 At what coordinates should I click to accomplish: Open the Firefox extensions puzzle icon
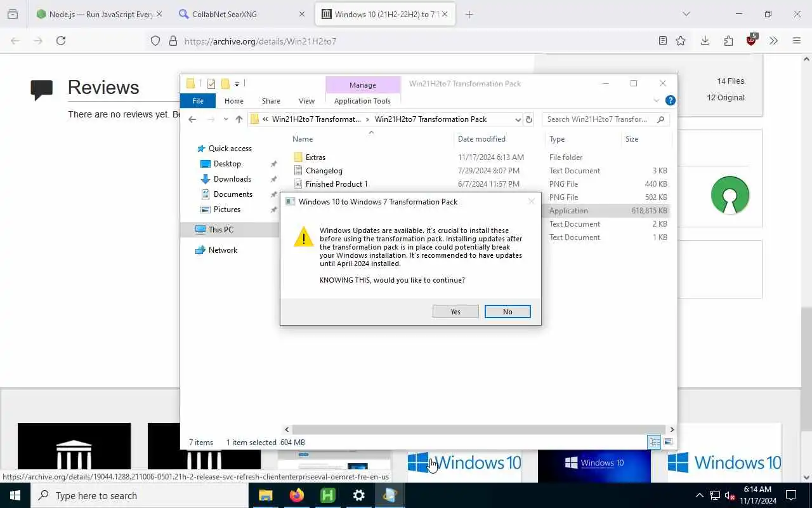(728, 41)
